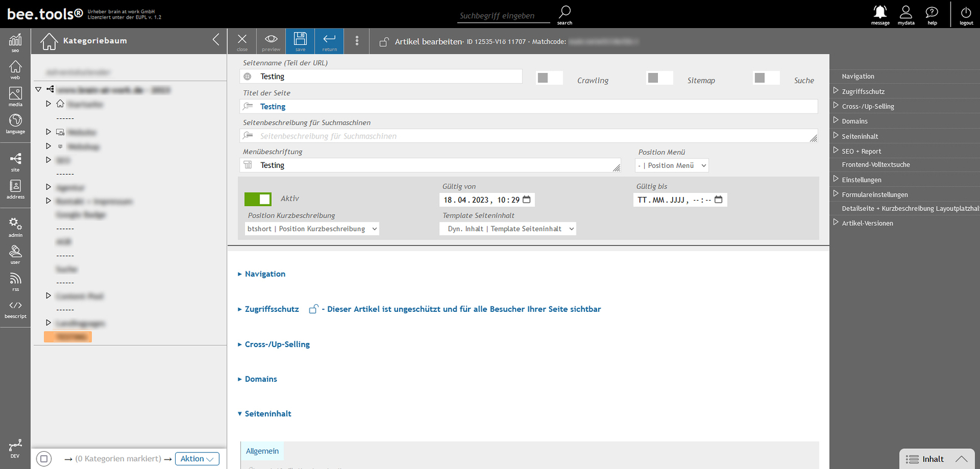980x469 pixels.
Task: Open the Position Menü dropdown
Action: click(x=672, y=165)
